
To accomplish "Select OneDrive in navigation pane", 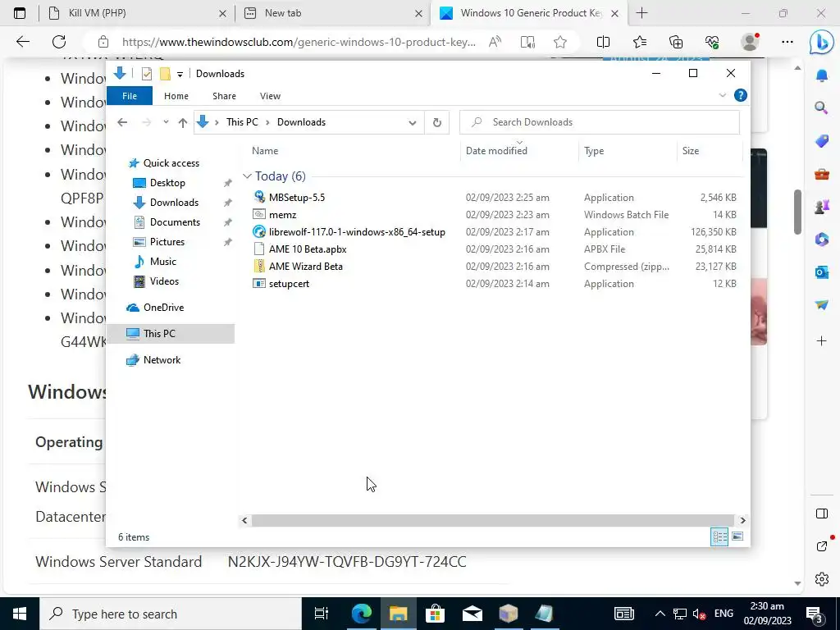I will click(163, 308).
